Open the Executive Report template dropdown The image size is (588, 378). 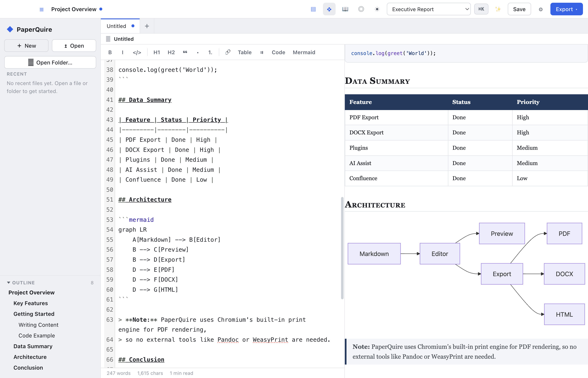[x=428, y=9]
